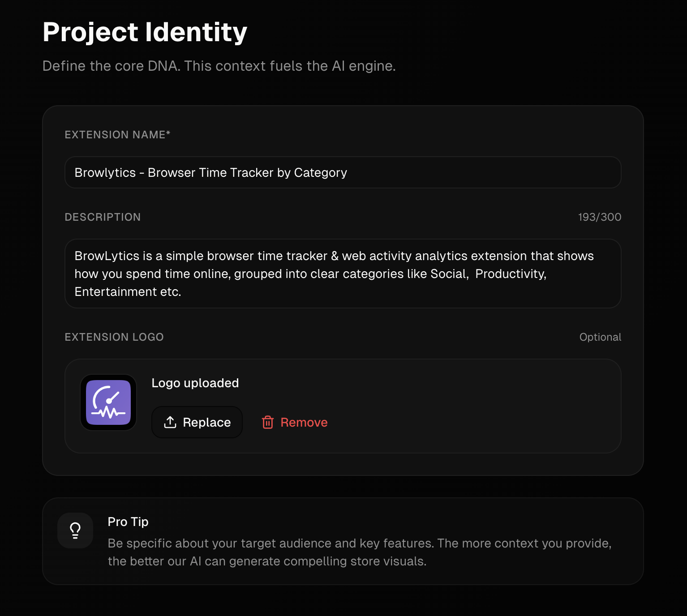687x616 pixels.
Task: Click the 'Logo uploaded' status text
Action: click(195, 383)
